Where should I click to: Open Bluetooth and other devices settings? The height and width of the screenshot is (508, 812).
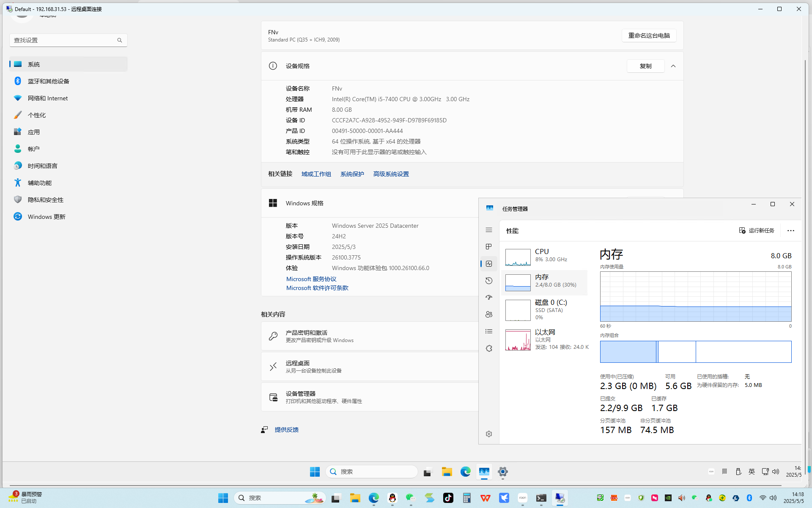(x=69, y=81)
